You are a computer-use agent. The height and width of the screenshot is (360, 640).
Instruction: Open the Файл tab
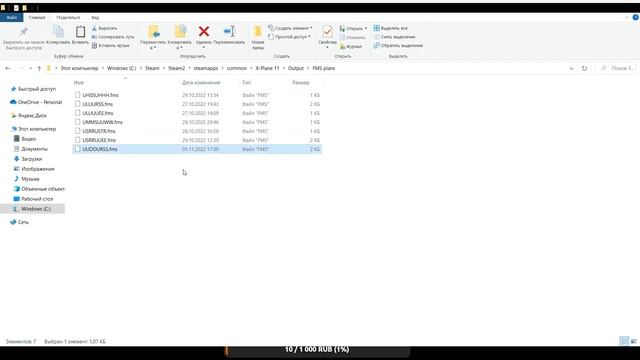[11, 18]
